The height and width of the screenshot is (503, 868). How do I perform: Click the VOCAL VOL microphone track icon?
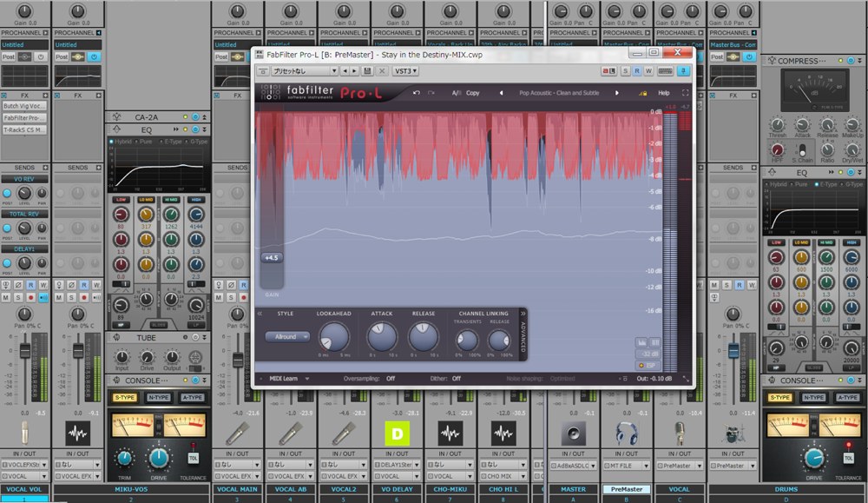click(24, 434)
